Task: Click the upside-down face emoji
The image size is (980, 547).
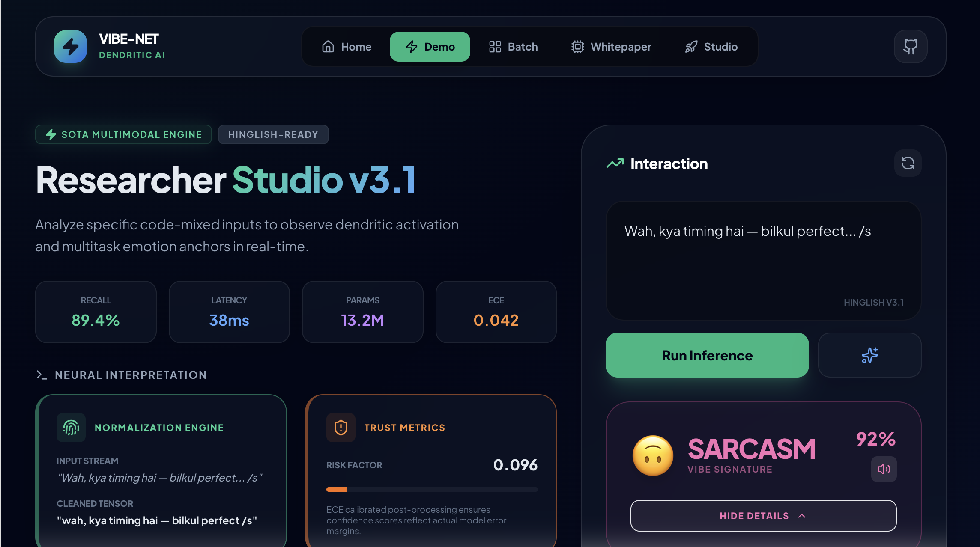Action: click(x=653, y=455)
